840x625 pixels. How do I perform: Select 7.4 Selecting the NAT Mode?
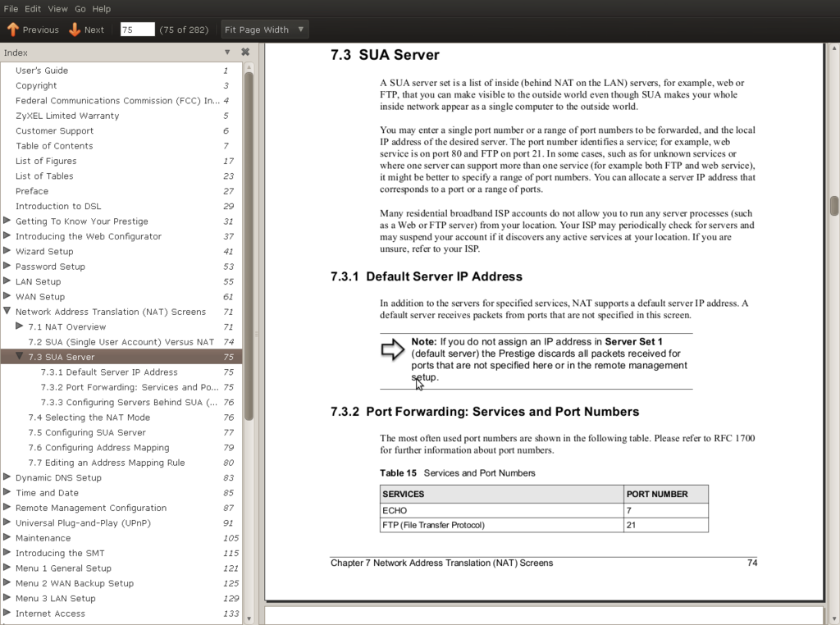tap(89, 417)
